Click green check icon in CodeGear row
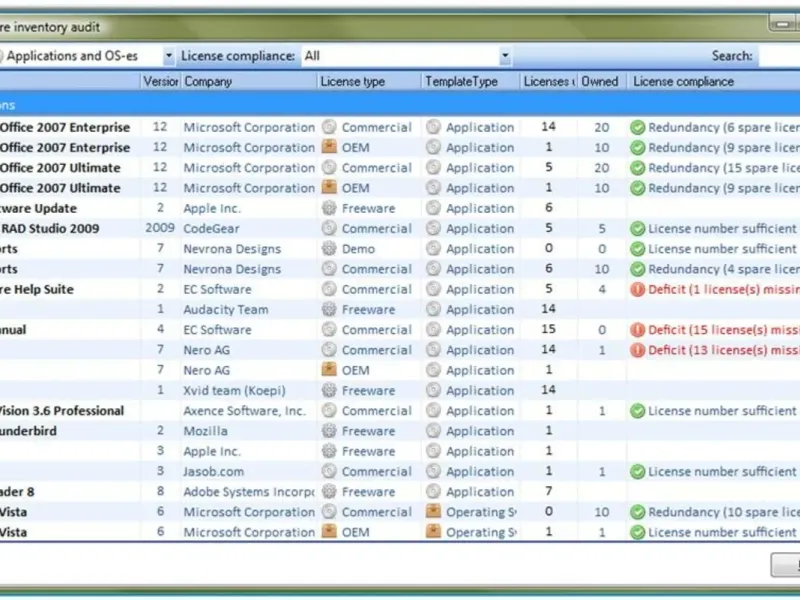The height and width of the screenshot is (600, 800). (637, 229)
